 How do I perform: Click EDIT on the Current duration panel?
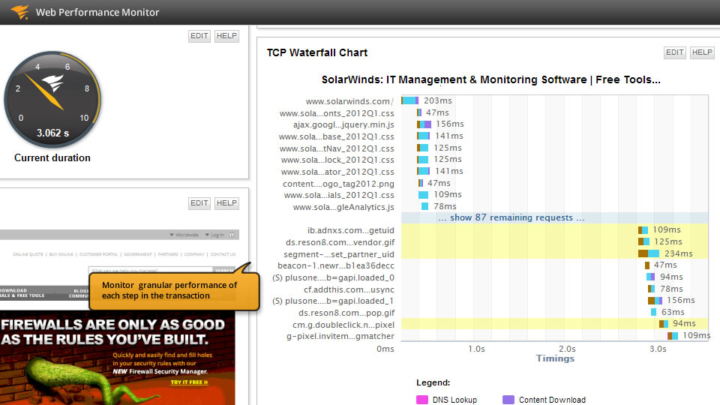(x=199, y=36)
